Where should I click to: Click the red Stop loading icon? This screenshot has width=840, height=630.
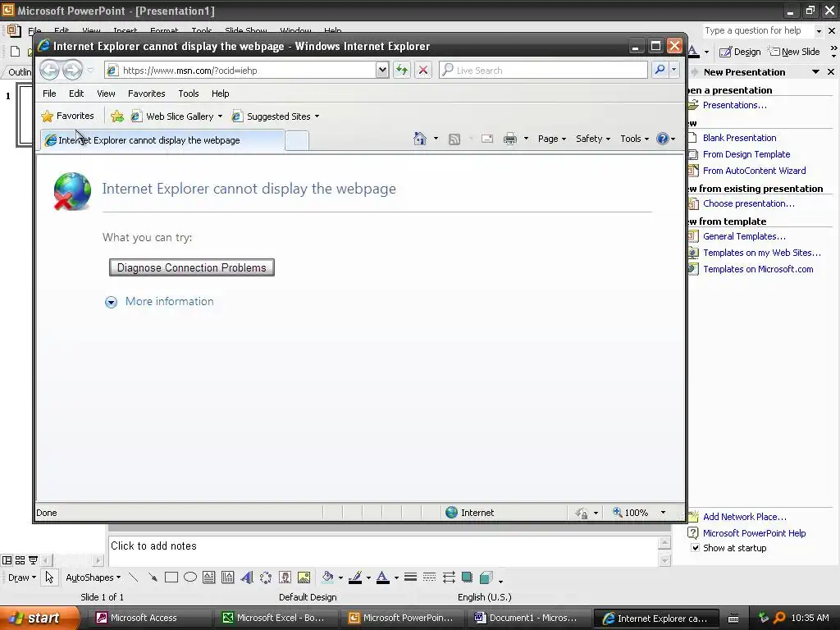[423, 70]
